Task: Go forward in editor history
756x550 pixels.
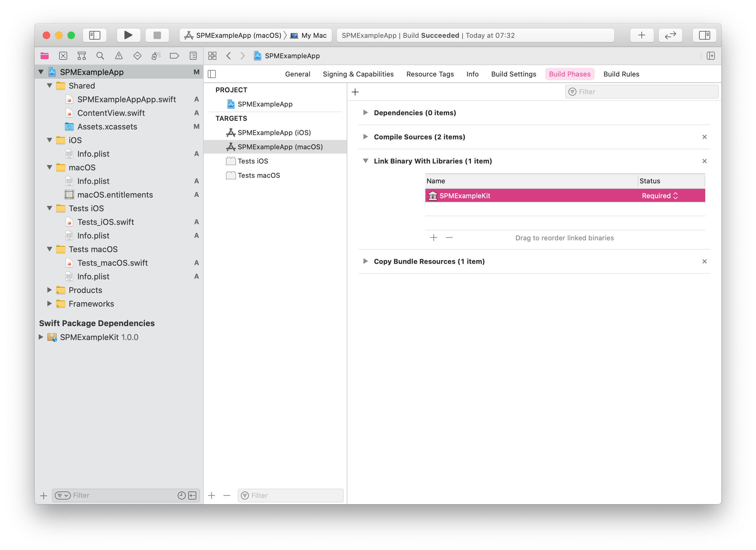Action: pos(243,56)
